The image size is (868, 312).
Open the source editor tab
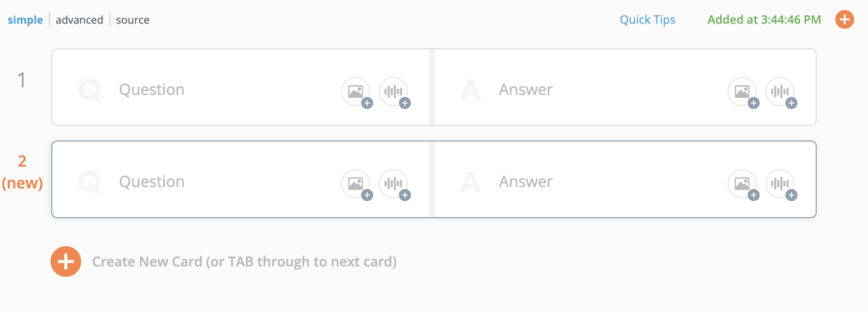133,20
